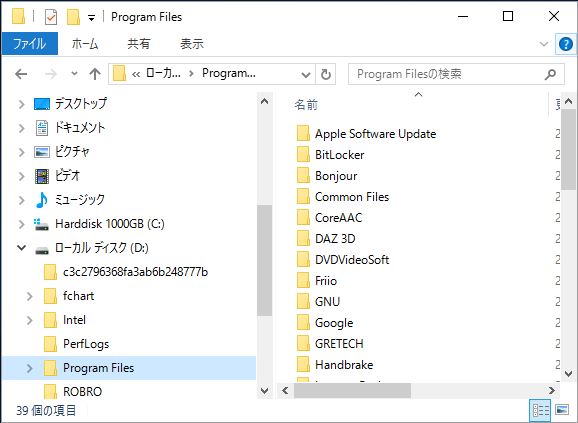578x423 pixels.
Task: Click the Program Filesの検索 search field
Action: 449,74
